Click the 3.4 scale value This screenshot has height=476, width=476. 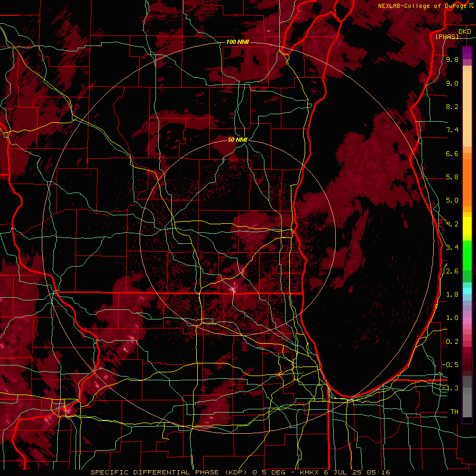tap(452, 248)
